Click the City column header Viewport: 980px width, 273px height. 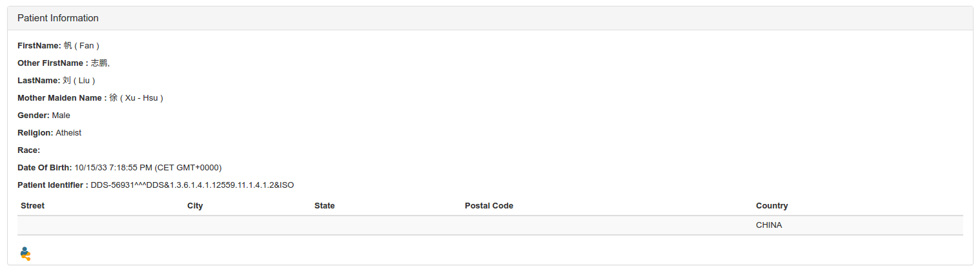pos(195,205)
